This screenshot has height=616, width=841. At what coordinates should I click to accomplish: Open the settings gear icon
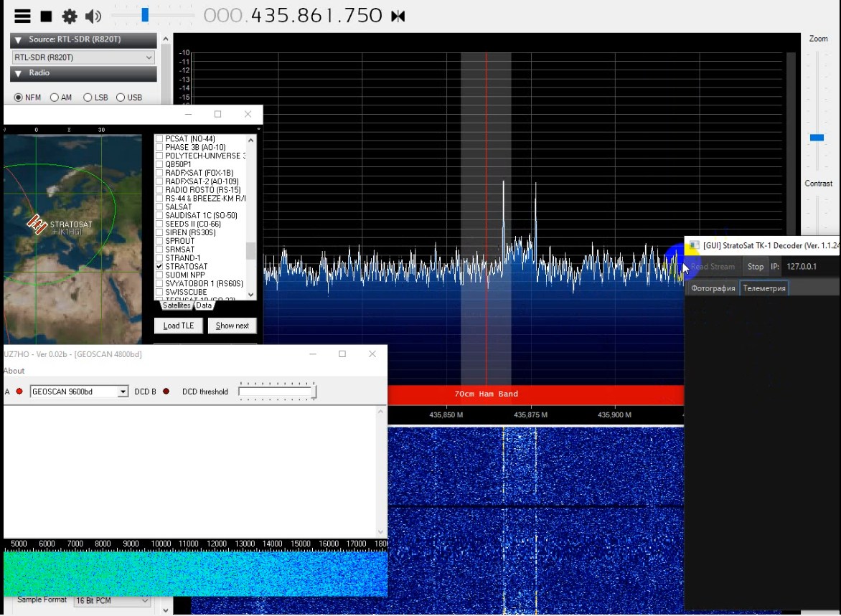pos(70,16)
